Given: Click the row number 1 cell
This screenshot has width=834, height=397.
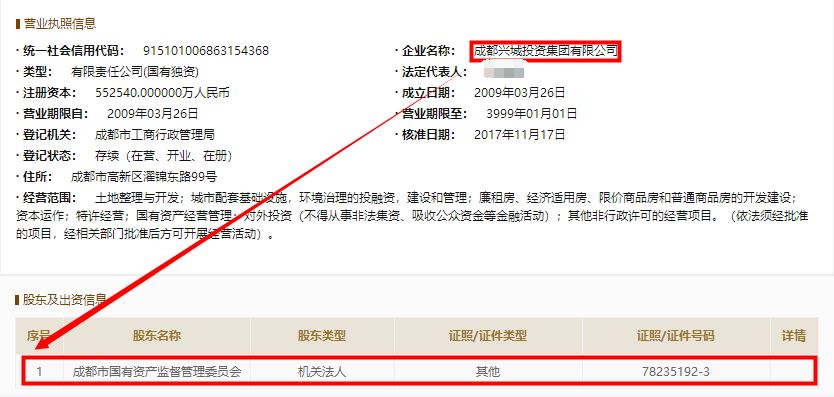Looking at the screenshot, I should (39, 371).
